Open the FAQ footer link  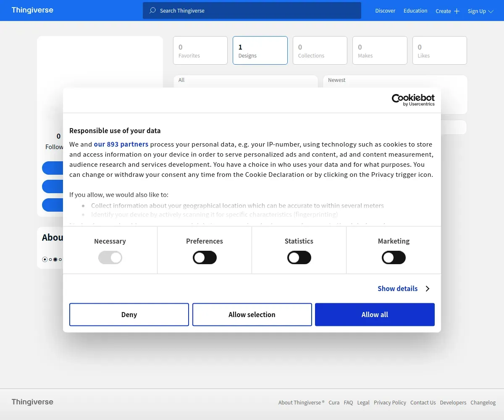pyautogui.click(x=348, y=402)
